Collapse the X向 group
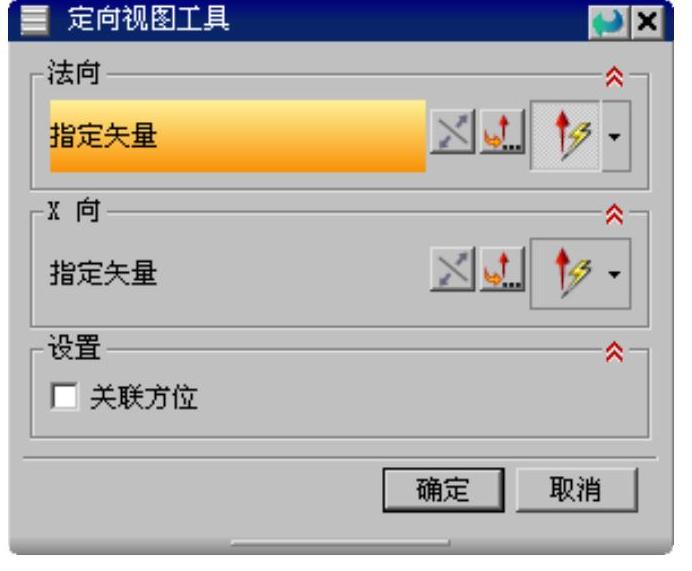This screenshot has width=692, height=571. [615, 214]
